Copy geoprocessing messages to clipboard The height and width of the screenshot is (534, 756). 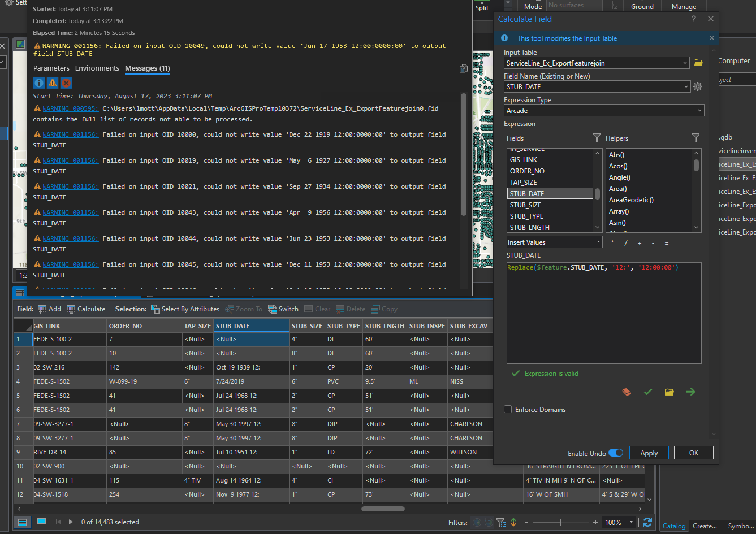click(464, 69)
